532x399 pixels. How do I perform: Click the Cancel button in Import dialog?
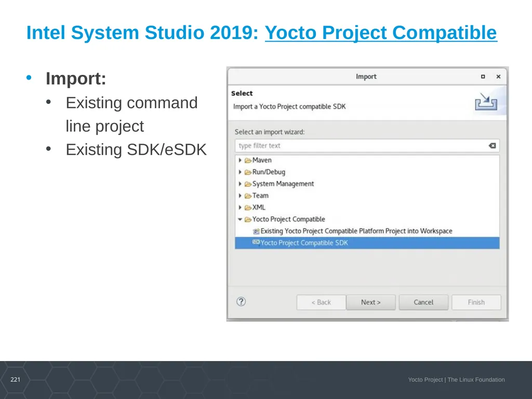pyautogui.click(x=423, y=302)
